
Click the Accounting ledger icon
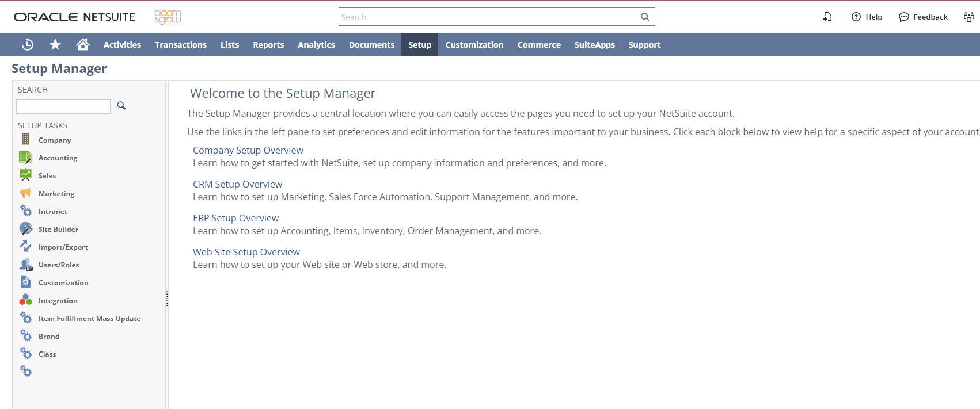(x=26, y=157)
